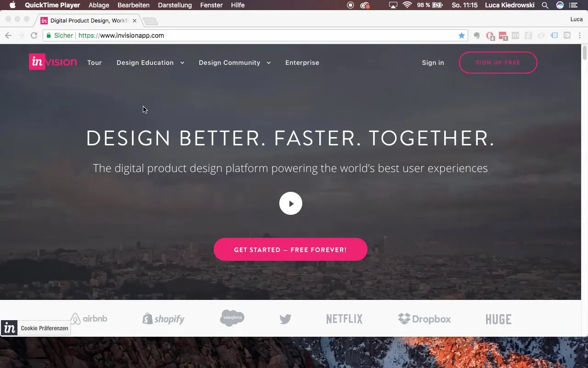Click the InVision logo in the header
Screen dimensions: 588x368
click(x=53, y=62)
